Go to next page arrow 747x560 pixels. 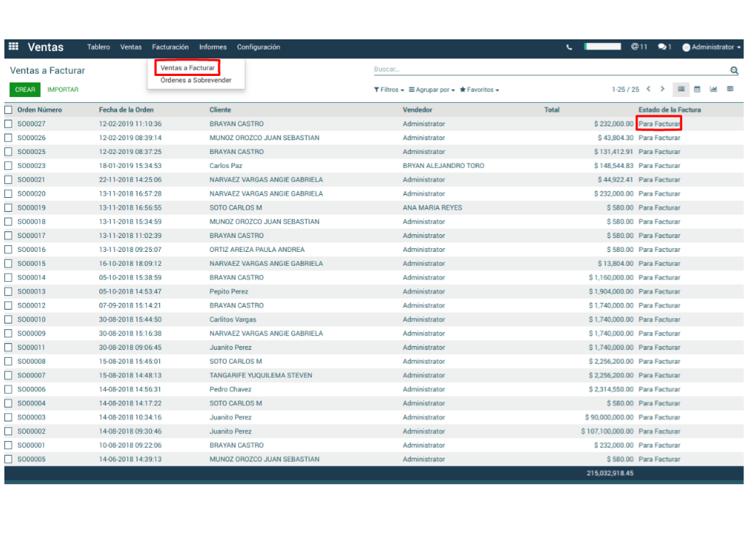[x=662, y=89]
